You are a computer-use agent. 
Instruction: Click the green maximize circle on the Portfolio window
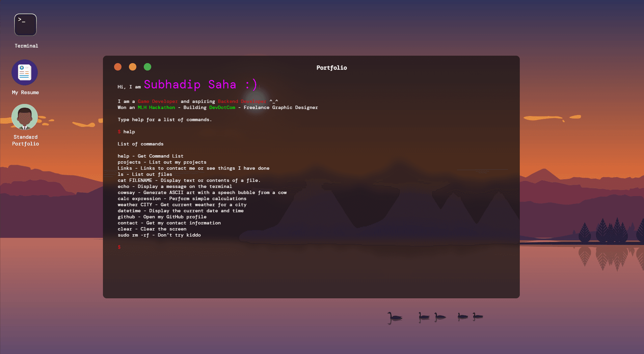coord(147,67)
